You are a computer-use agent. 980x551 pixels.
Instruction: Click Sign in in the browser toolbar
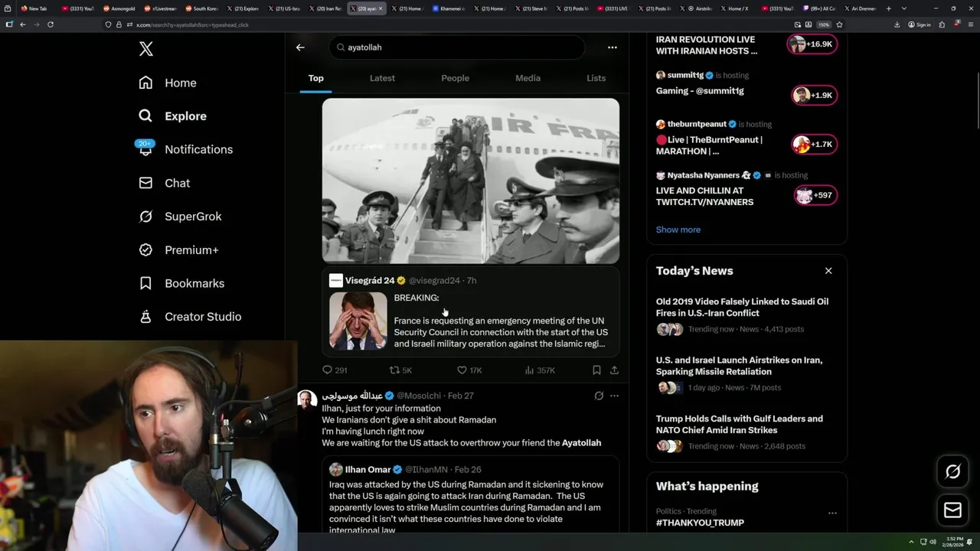coord(920,24)
